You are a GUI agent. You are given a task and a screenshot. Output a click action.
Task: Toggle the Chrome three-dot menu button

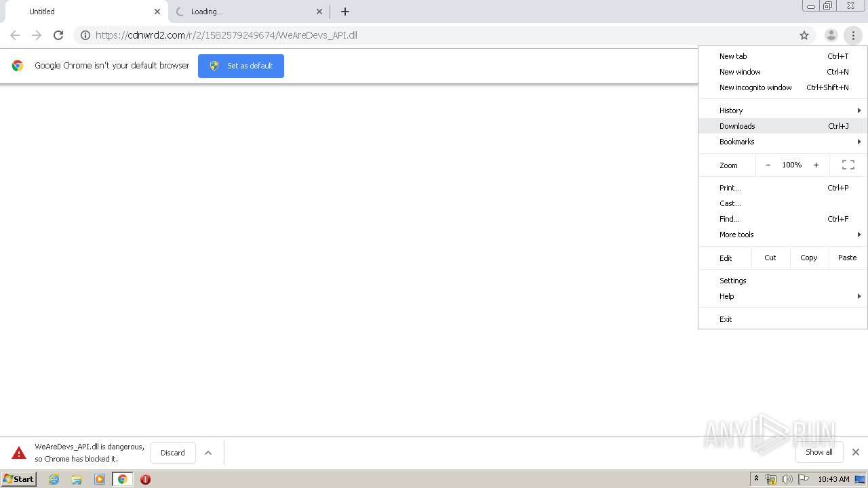tap(853, 35)
